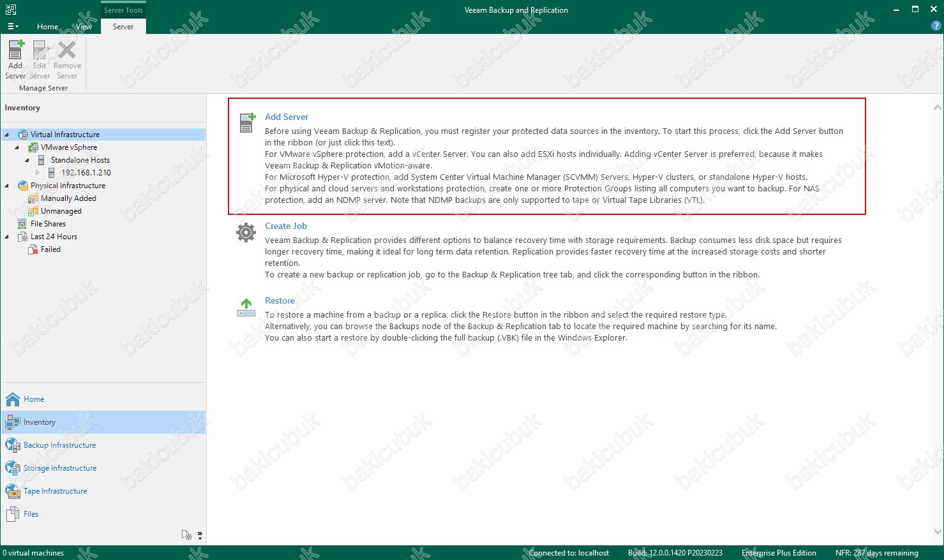Click the Failed status icon
The height and width of the screenshot is (560, 944).
[33, 249]
